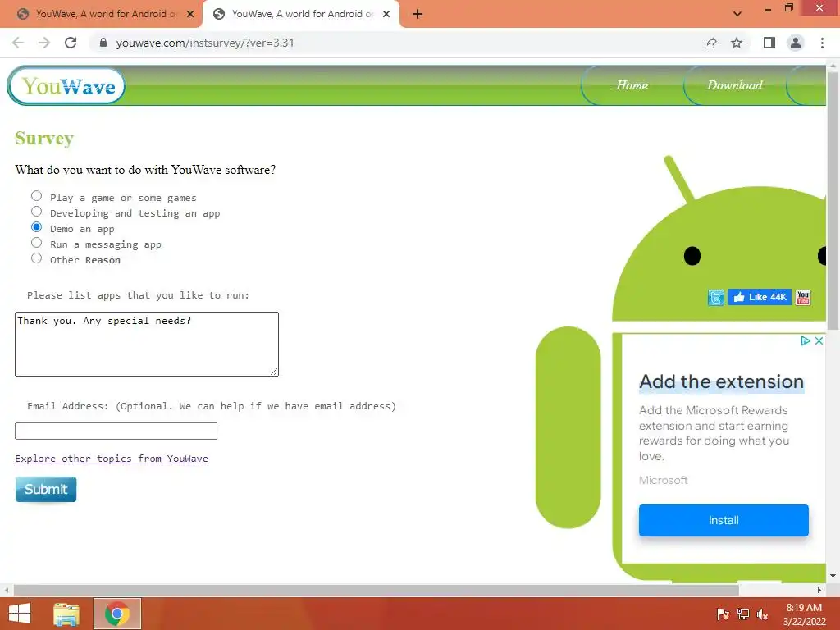Open the Download navigation item
Screen dimensions: 840x630
point(734,85)
